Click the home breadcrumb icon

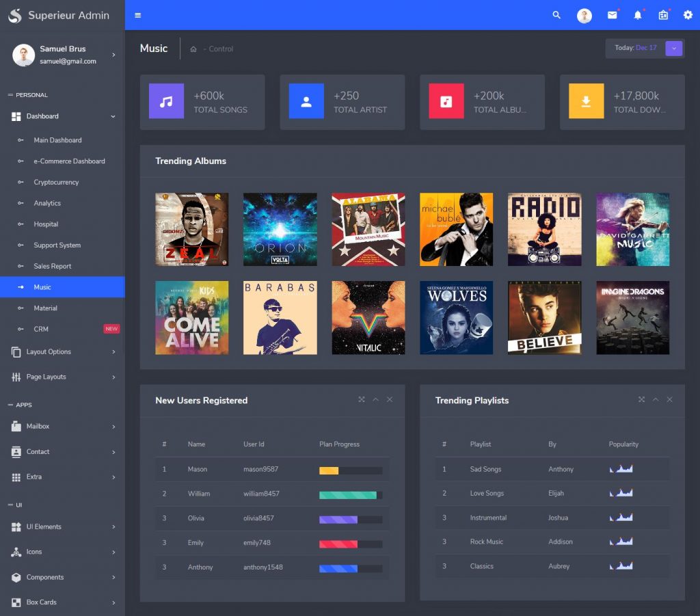[193, 49]
